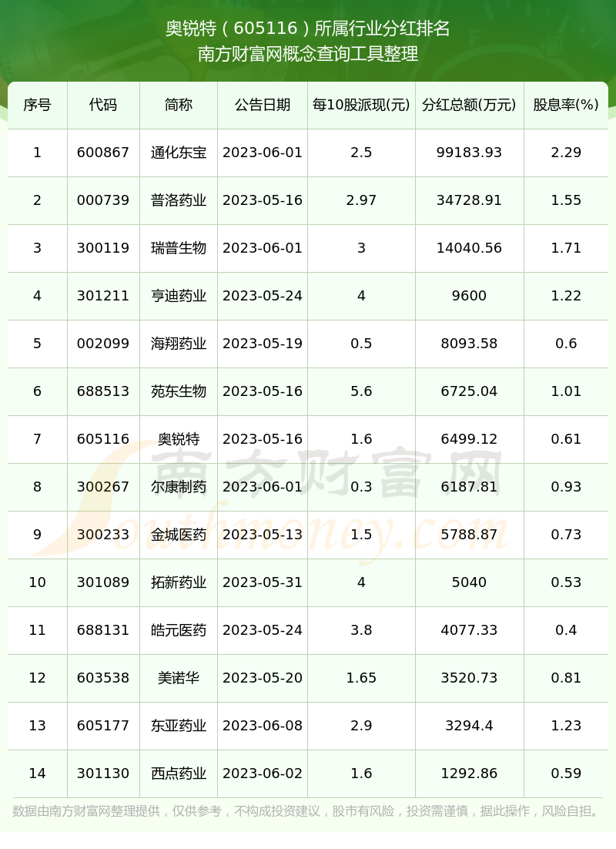The height and width of the screenshot is (849, 616).
Task: Select stock code 301089
Action: click(103, 582)
